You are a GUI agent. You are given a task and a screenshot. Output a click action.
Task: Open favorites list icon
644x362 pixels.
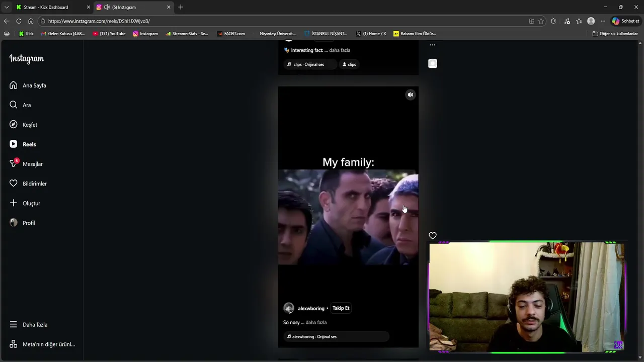pos(579,21)
